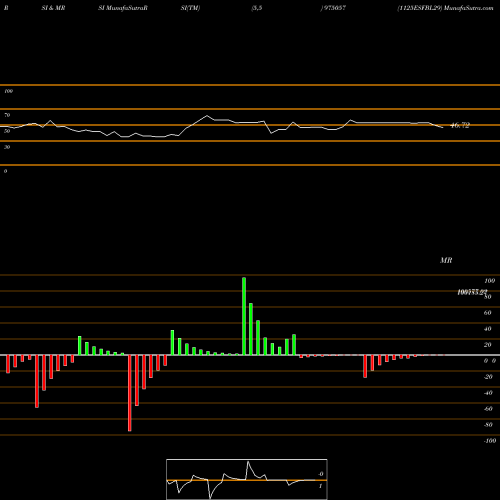Click the -40 label on the MR axis
Image resolution: width=500 pixels, height=500 pixels.
[x=488, y=393]
